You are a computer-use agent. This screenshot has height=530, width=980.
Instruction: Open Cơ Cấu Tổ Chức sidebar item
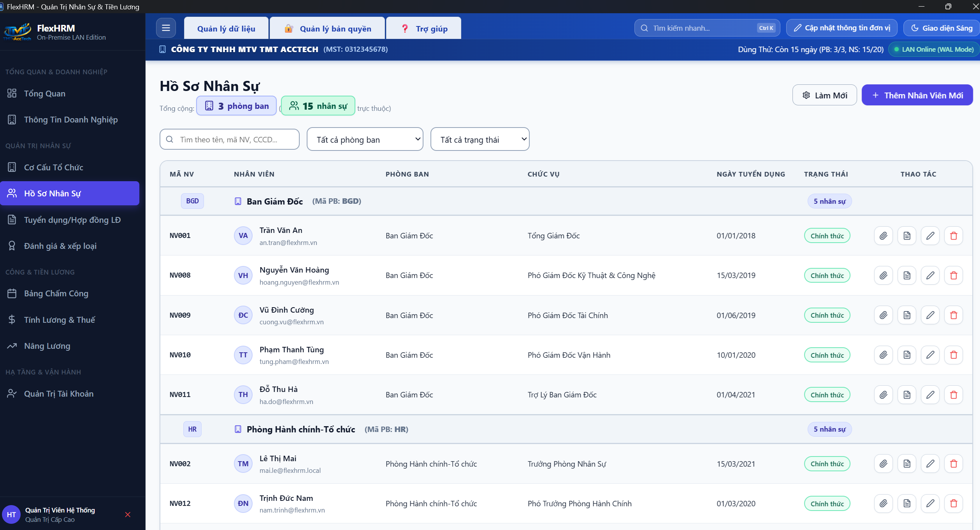70,167
